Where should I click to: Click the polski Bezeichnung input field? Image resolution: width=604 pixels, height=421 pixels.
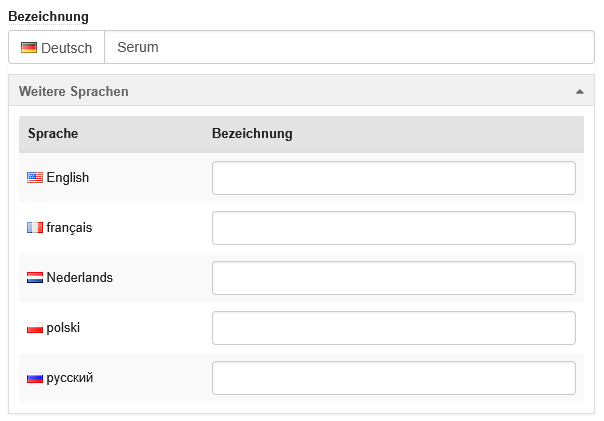pyautogui.click(x=393, y=328)
